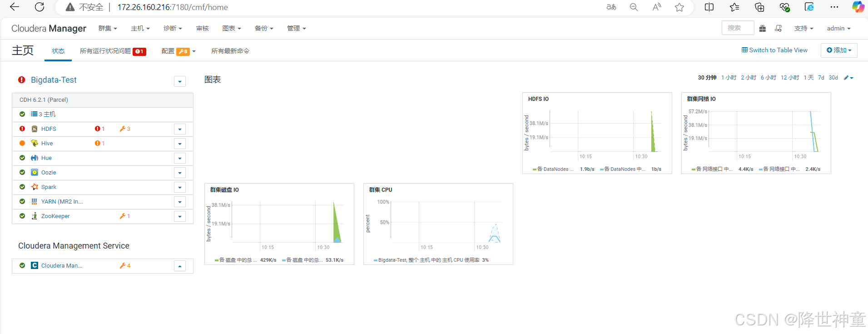Image resolution: width=868 pixels, height=334 pixels.
Task: Open the 图表 menu
Action: tap(232, 28)
